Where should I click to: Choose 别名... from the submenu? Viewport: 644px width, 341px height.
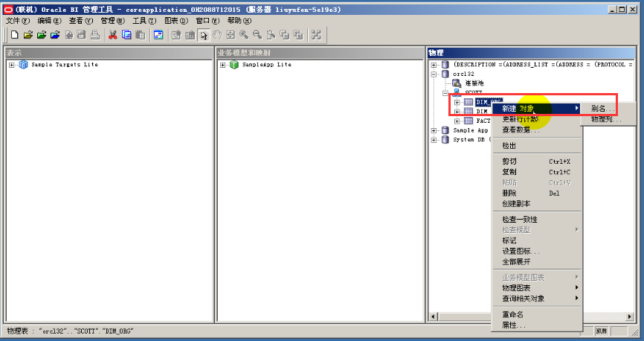pyautogui.click(x=608, y=109)
